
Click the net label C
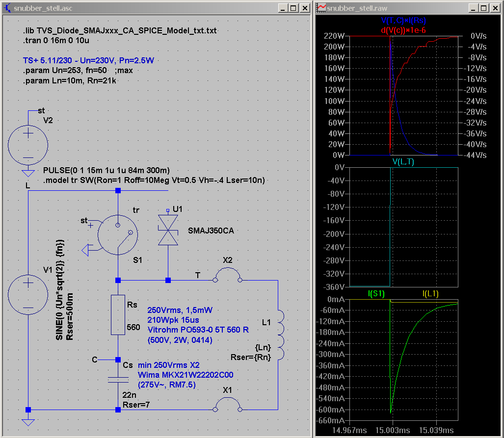95,360
